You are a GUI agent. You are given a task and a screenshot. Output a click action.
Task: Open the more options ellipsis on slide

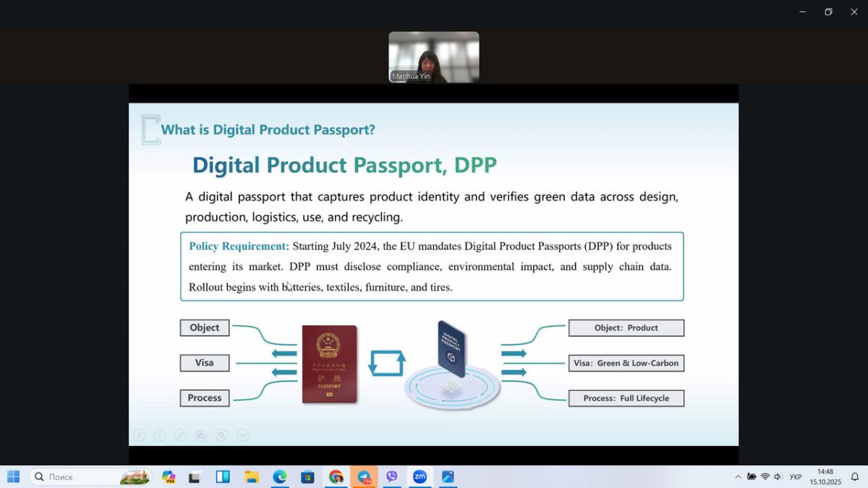point(243,435)
